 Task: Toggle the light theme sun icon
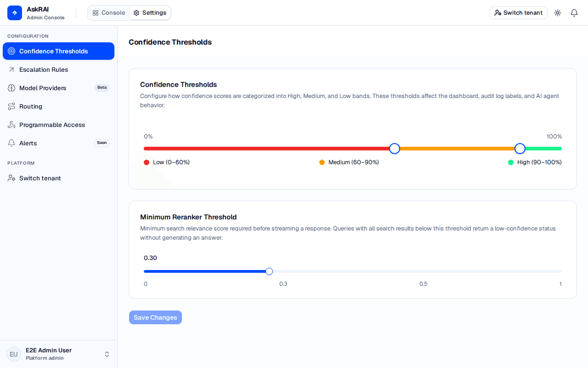[558, 13]
